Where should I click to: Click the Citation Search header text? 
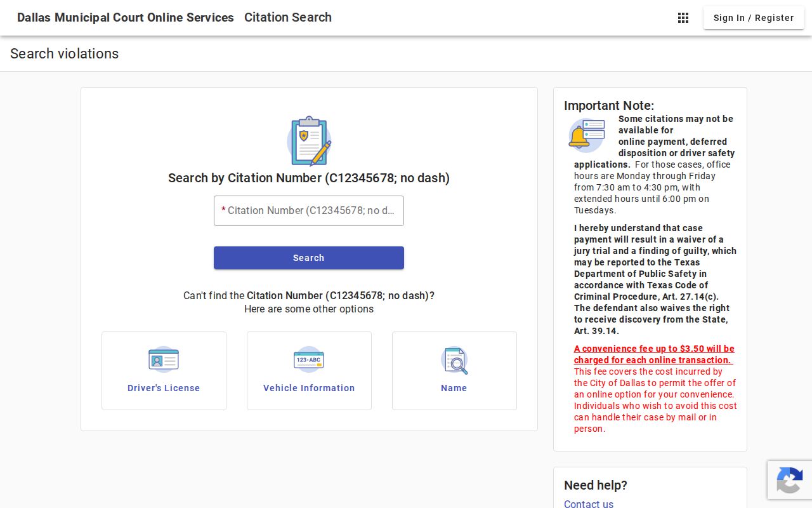click(288, 18)
